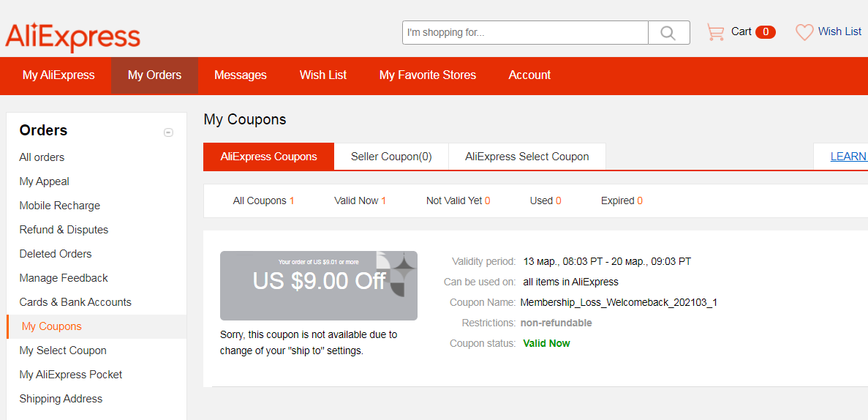
Task: Filter by Expired coupons
Action: click(x=622, y=200)
